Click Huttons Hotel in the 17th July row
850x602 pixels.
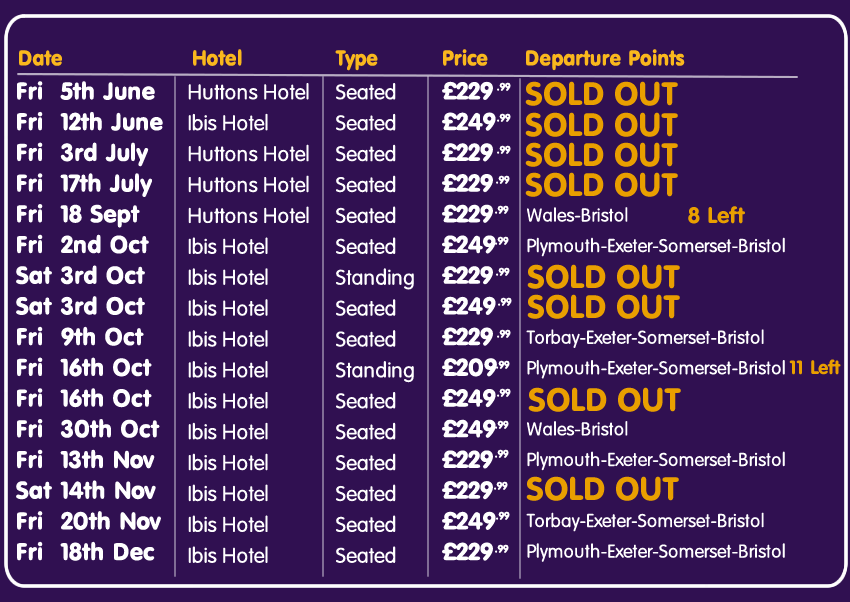(248, 185)
